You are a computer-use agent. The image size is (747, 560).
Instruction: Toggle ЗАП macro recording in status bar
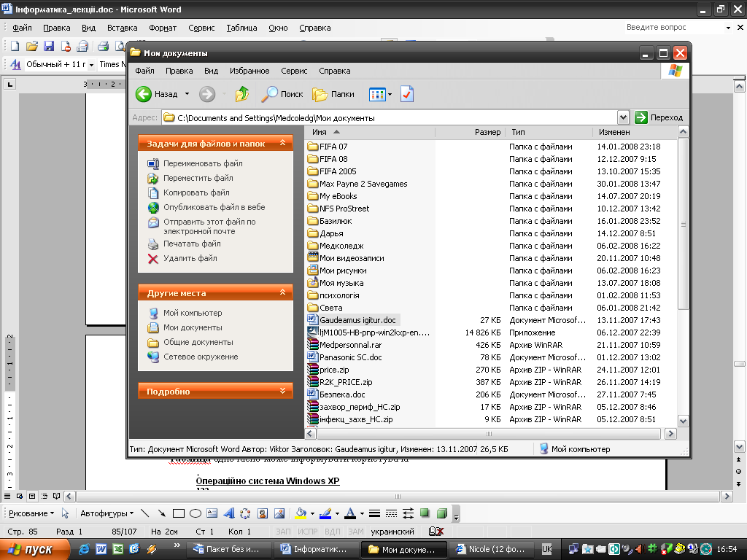click(x=283, y=532)
